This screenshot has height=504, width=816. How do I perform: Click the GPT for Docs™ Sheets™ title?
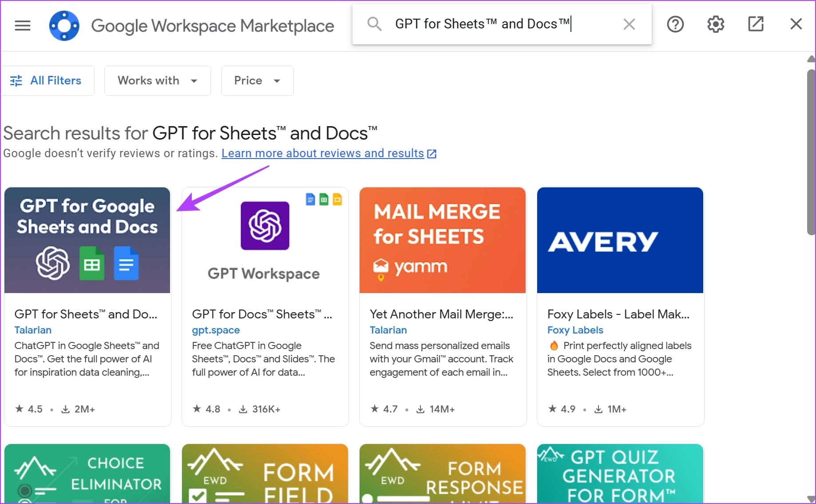click(262, 314)
